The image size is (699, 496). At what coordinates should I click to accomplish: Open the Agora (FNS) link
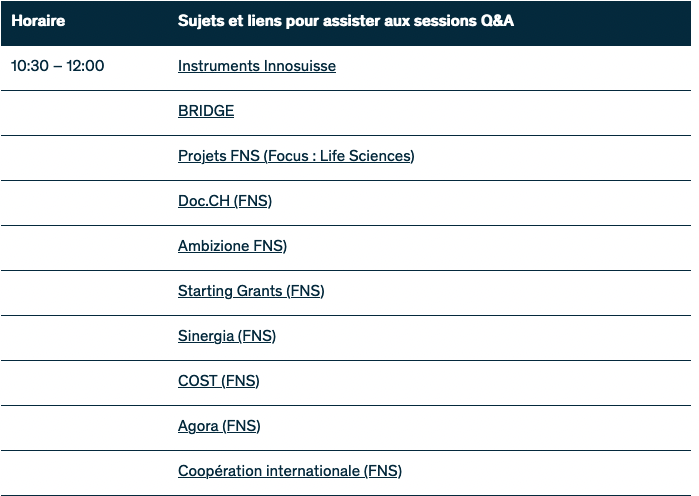click(x=219, y=426)
